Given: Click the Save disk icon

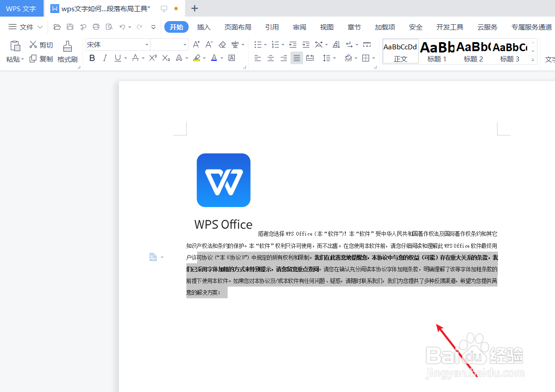Looking at the screenshot, I should [70, 27].
